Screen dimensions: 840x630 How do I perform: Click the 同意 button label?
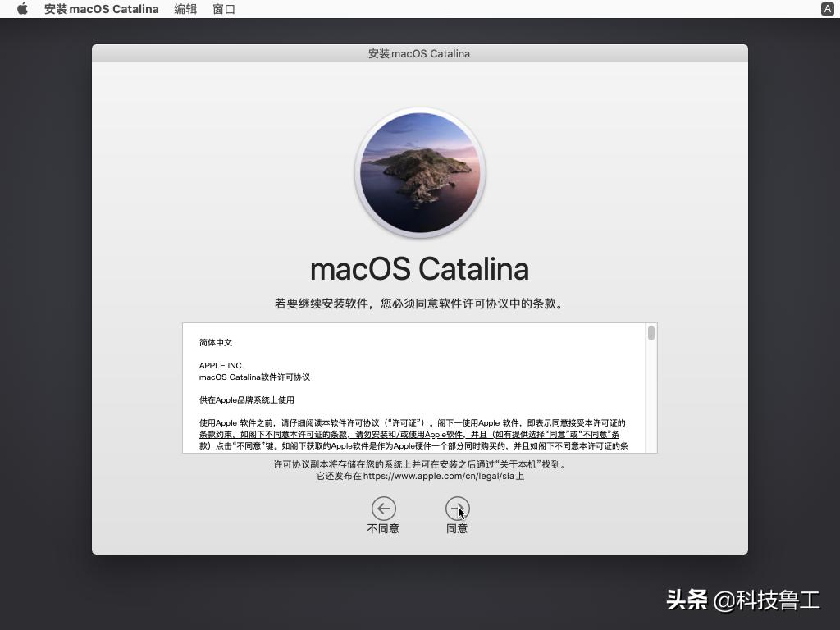tap(457, 528)
